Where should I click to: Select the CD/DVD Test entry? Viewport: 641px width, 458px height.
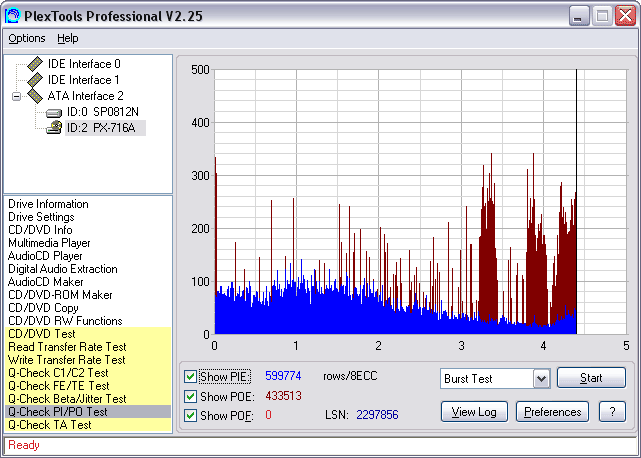click(88, 334)
